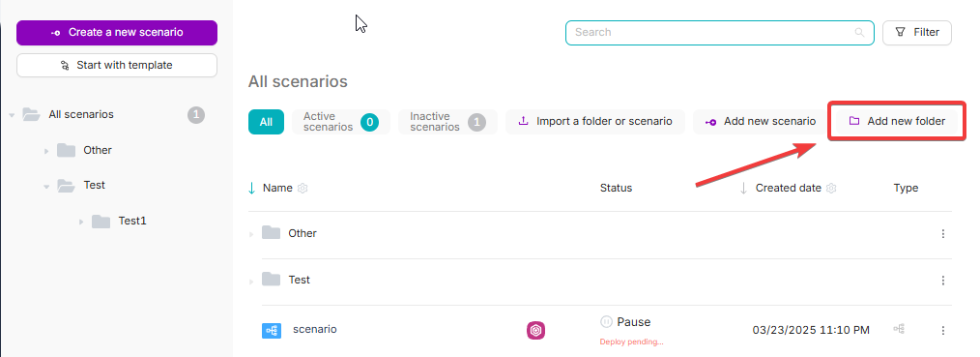This screenshot has height=357, width=980.
Task: Click the magenta hexagon icon in the scenario row
Action: 535,330
